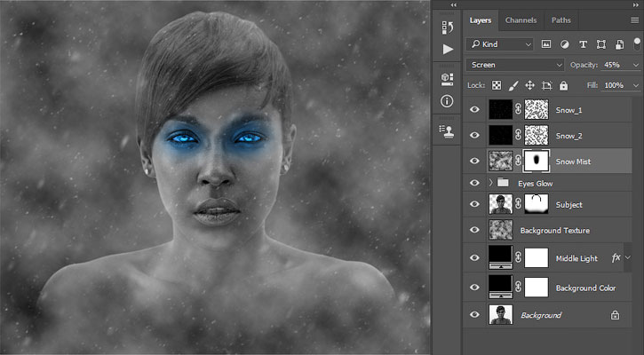
Task: Click the Background layer lock icon
Action: [x=615, y=315]
